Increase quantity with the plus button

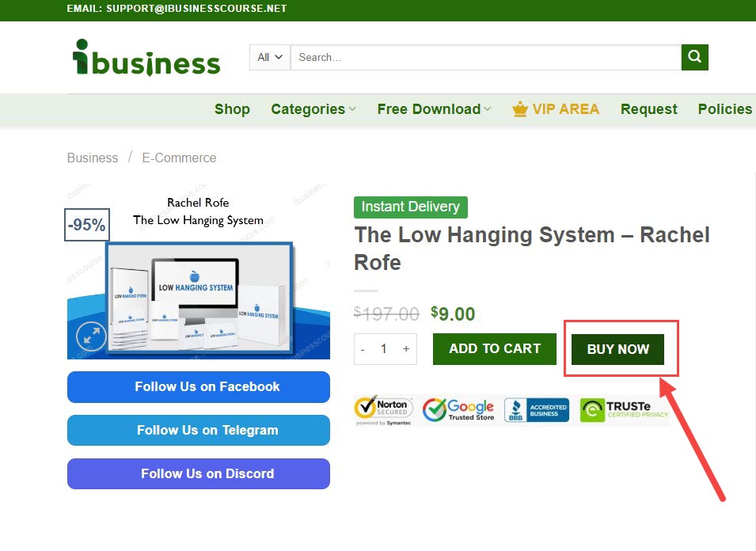click(x=406, y=349)
